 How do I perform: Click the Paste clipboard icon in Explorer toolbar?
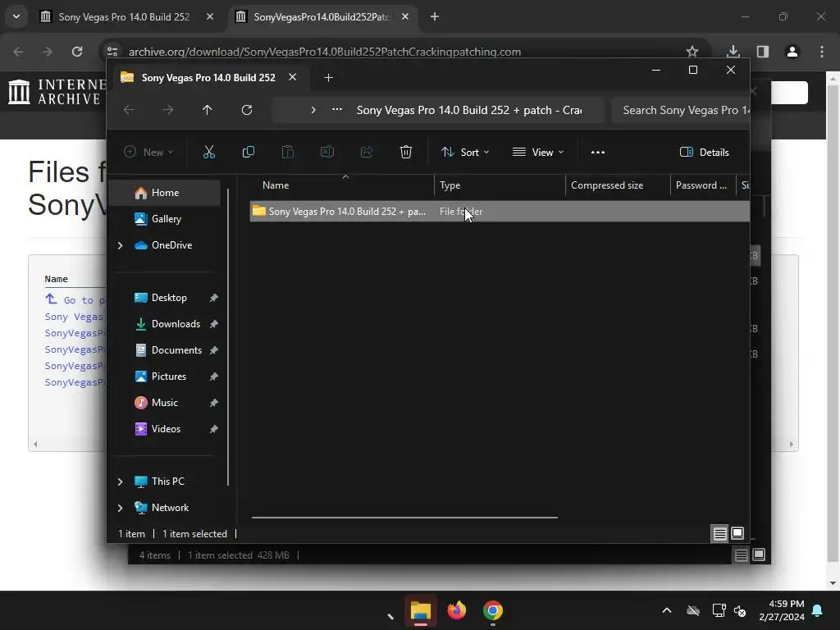pos(288,152)
